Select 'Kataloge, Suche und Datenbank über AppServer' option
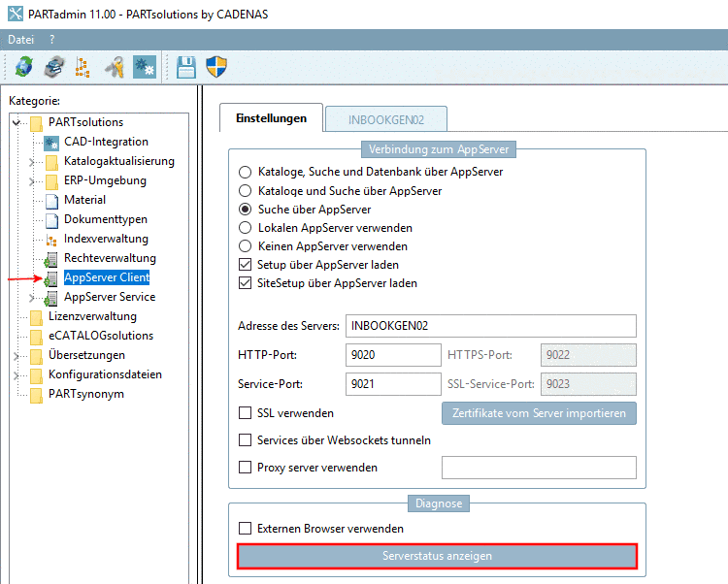 (245, 172)
